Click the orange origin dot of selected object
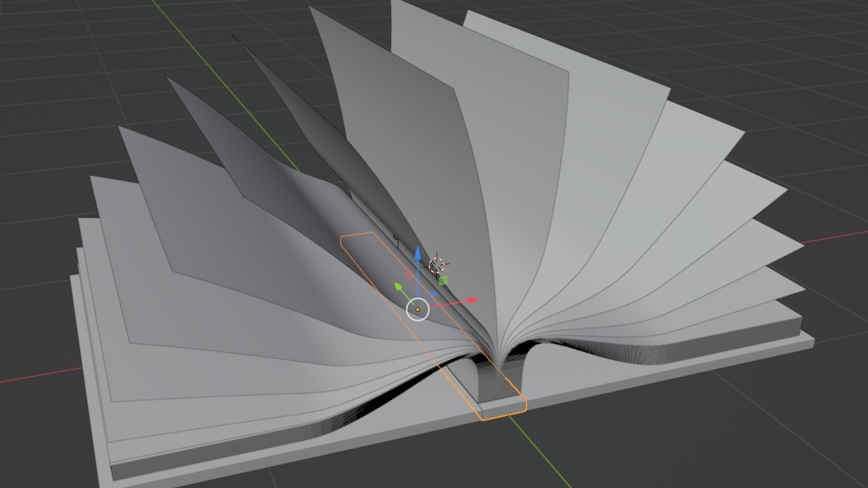Image resolution: width=868 pixels, height=488 pixels. tap(418, 310)
